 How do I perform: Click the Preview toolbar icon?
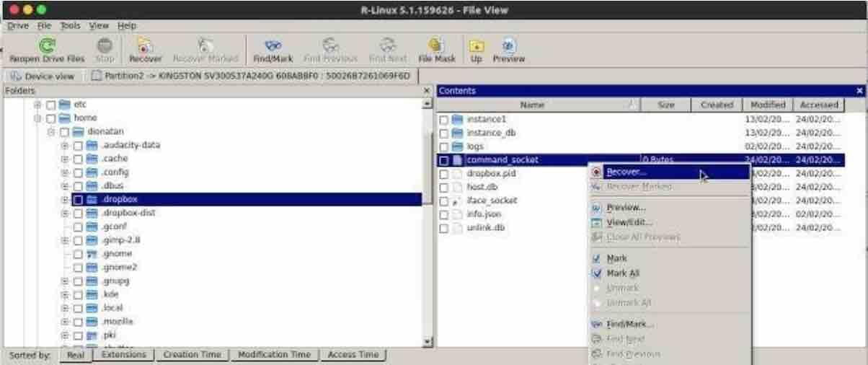click(508, 46)
